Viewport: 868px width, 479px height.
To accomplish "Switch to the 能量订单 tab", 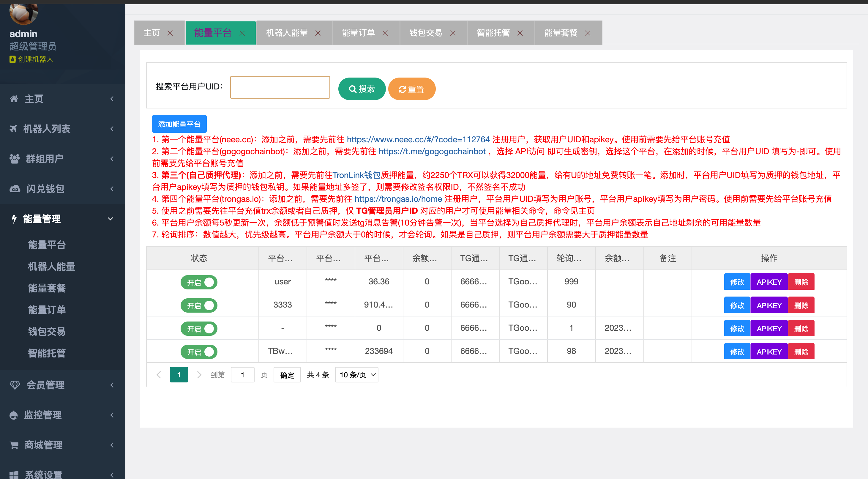I will (358, 33).
